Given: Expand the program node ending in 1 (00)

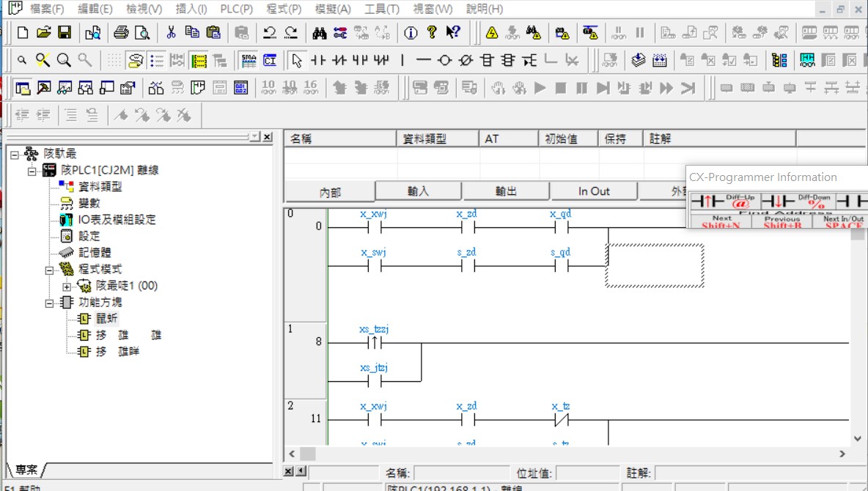Looking at the screenshot, I should click(67, 286).
